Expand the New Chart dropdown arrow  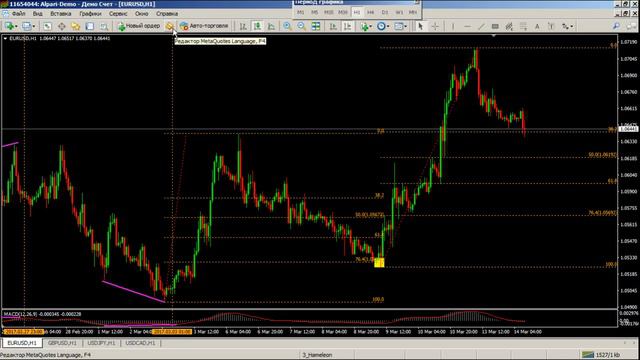[16, 27]
